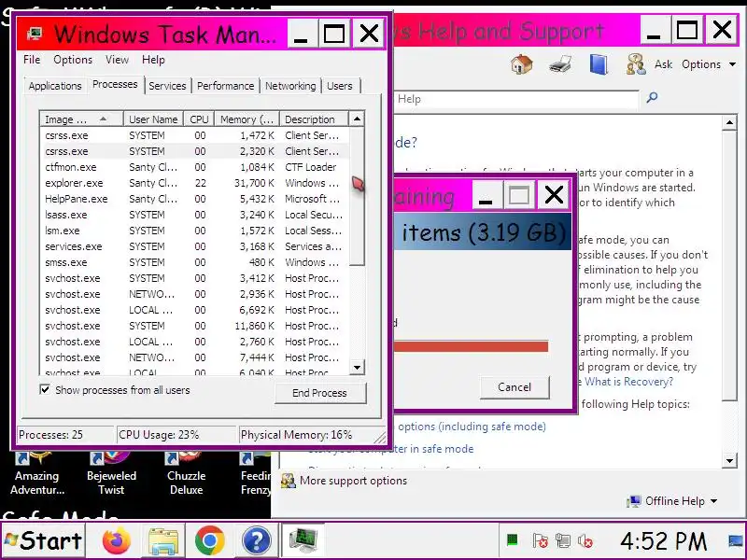Open Amazing Adventures desktop shortcut
The height and width of the screenshot is (560, 747).
pyautogui.click(x=36, y=474)
